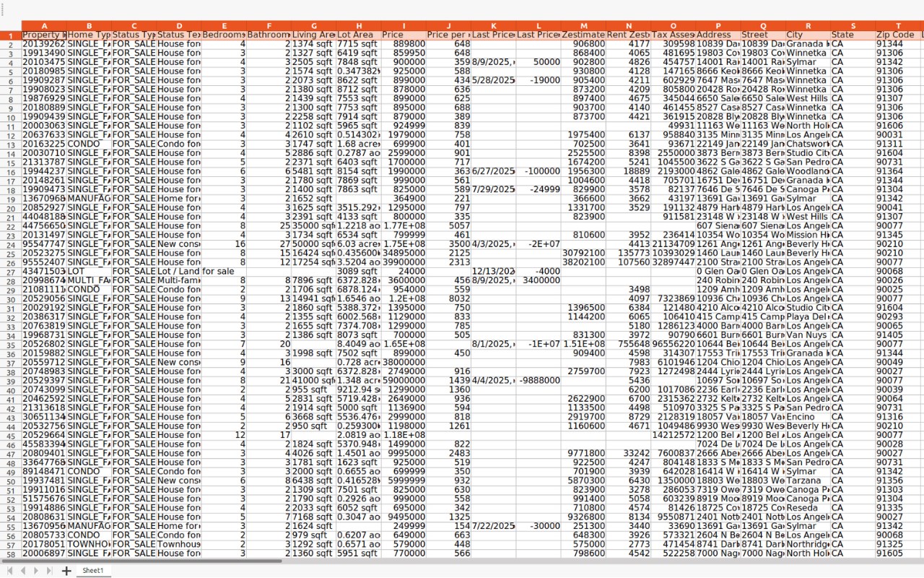This screenshot has width=924, height=578.
Task: Go to the previous sheet tab arrow
Action: [x=23, y=571]
